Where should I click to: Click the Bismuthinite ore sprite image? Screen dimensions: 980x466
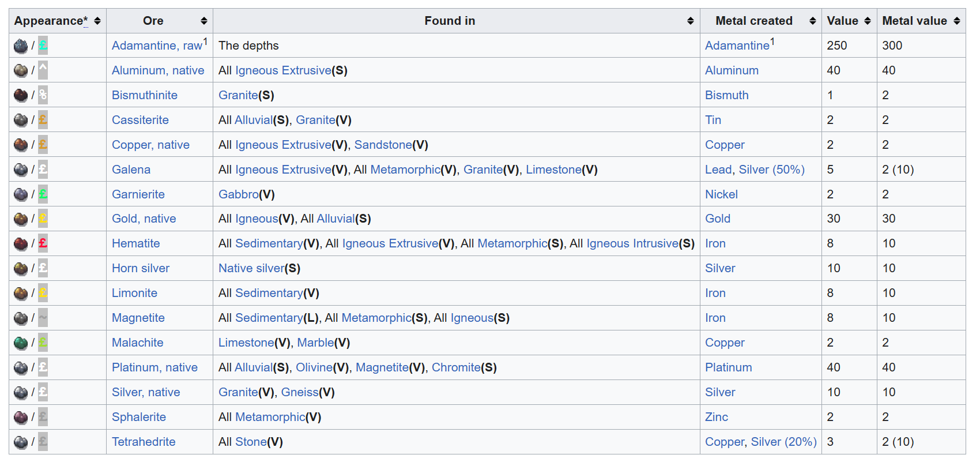click(x=21, y=95)
